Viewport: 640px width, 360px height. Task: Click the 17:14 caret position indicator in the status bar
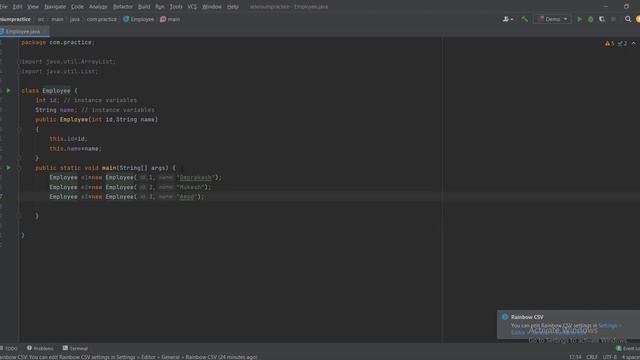click(x=575, y=357)
